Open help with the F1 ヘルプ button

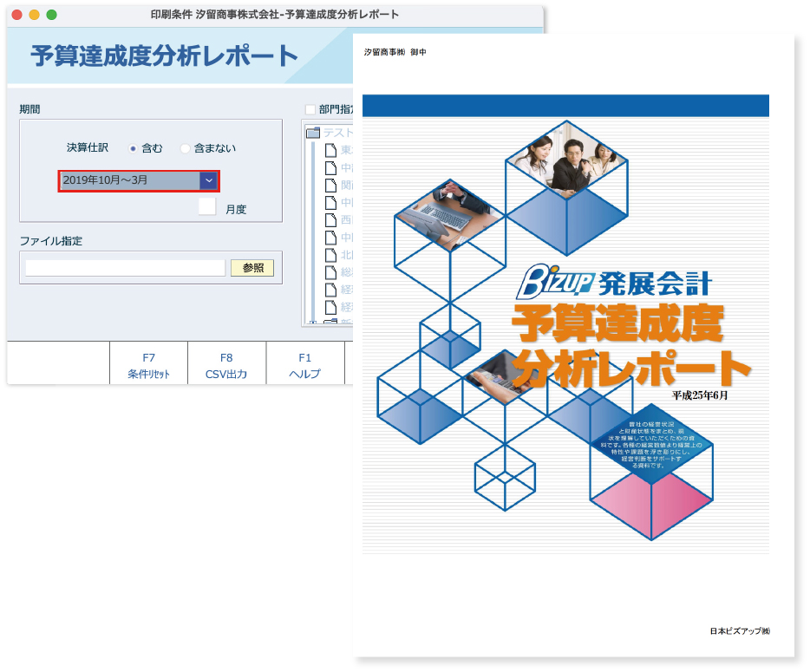coord(304,365)
